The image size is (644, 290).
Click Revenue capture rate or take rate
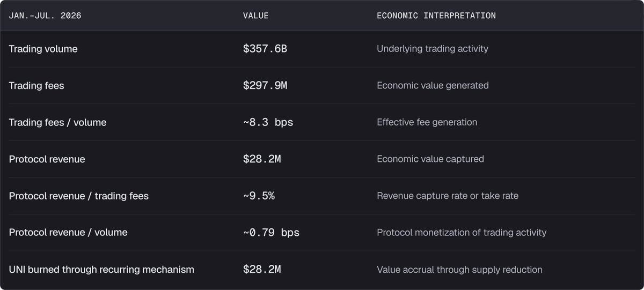coord(448,196)
